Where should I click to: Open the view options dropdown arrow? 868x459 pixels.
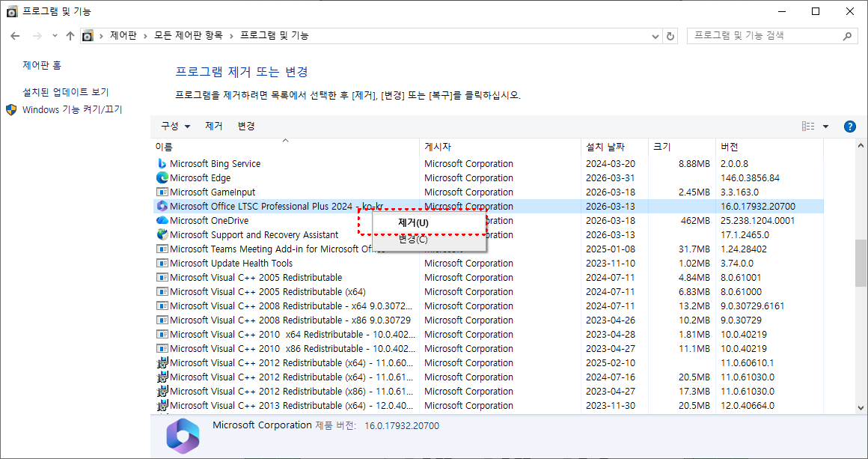(825, 127)
